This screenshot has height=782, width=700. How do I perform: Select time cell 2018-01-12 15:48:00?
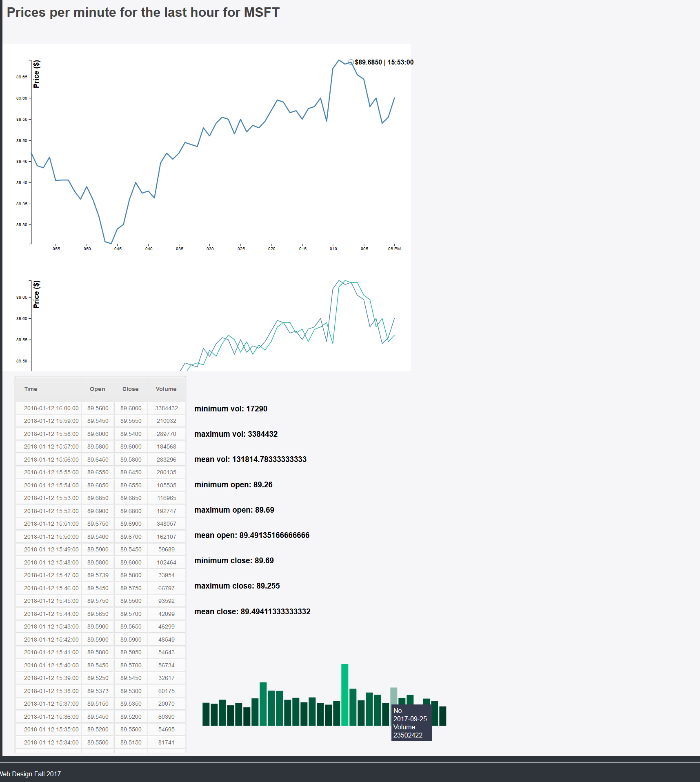51,562
